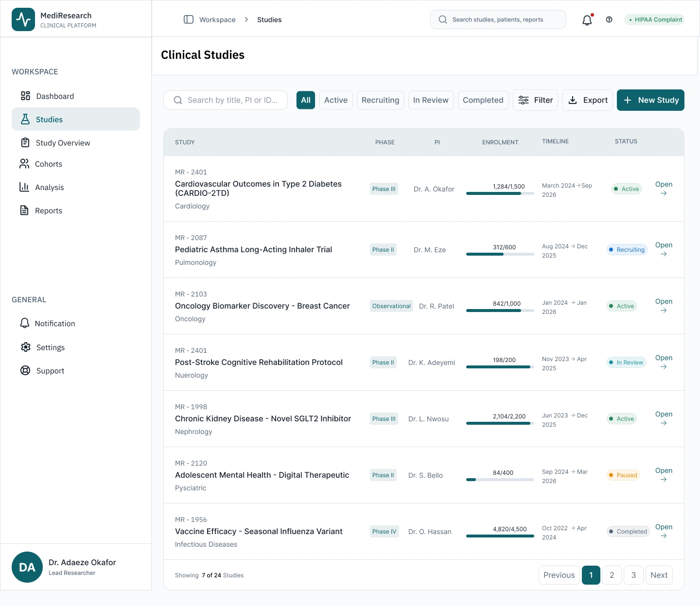Image resolution: width=700 pixels, height=606 pixels.
Task: Click the STATUS column header
Action: click(x=626, y=141)
